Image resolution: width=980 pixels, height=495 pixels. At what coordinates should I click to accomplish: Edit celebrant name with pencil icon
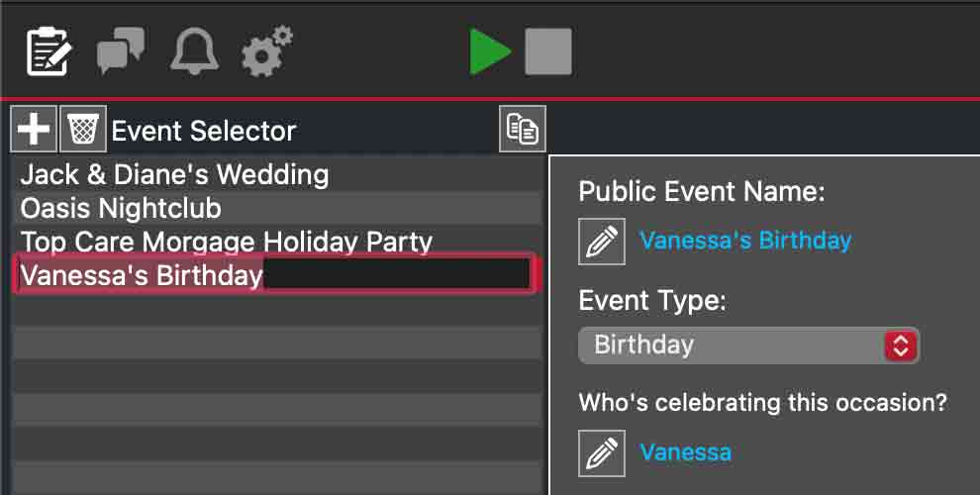point(602,453)
